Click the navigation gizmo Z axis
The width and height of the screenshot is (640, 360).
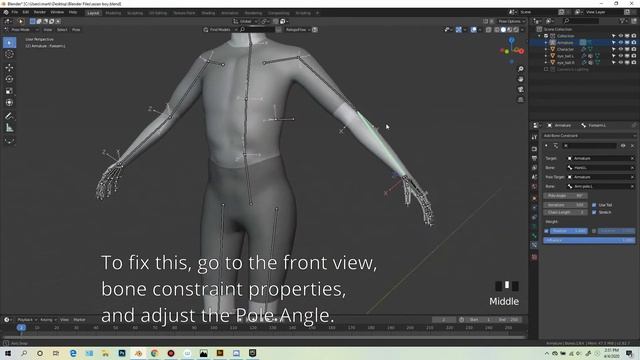(511, 40)
